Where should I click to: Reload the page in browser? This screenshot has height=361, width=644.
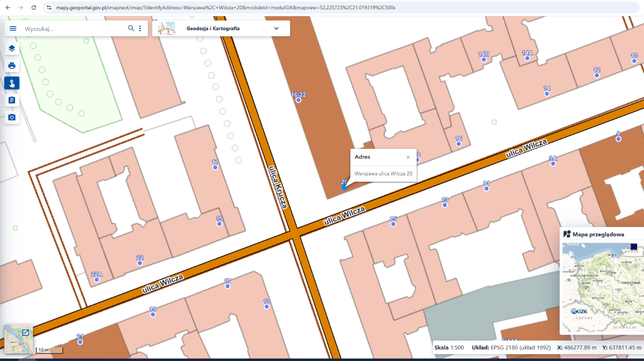click(33, 8)
